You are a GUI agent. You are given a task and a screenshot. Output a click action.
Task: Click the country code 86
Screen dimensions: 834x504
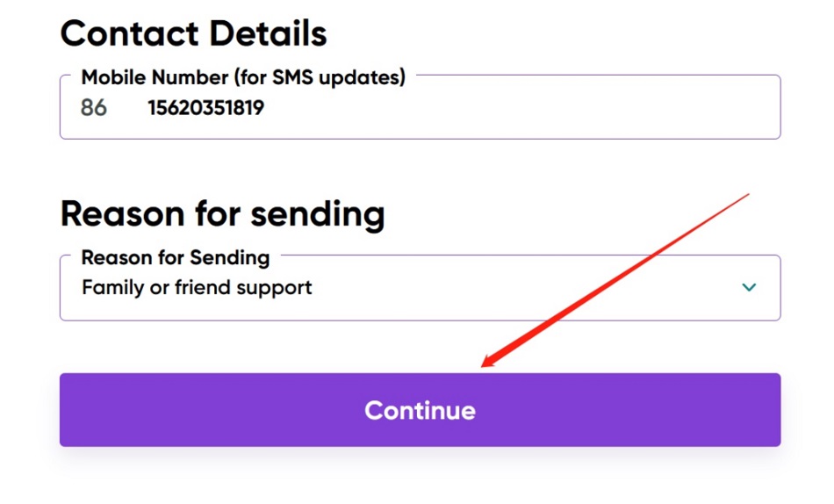click(94, 108)
